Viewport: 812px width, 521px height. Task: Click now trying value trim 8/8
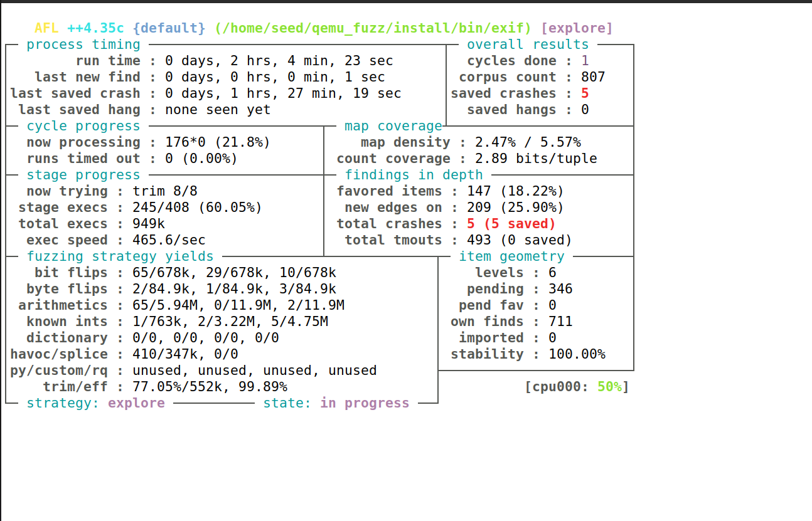click(x=165, y=191)
